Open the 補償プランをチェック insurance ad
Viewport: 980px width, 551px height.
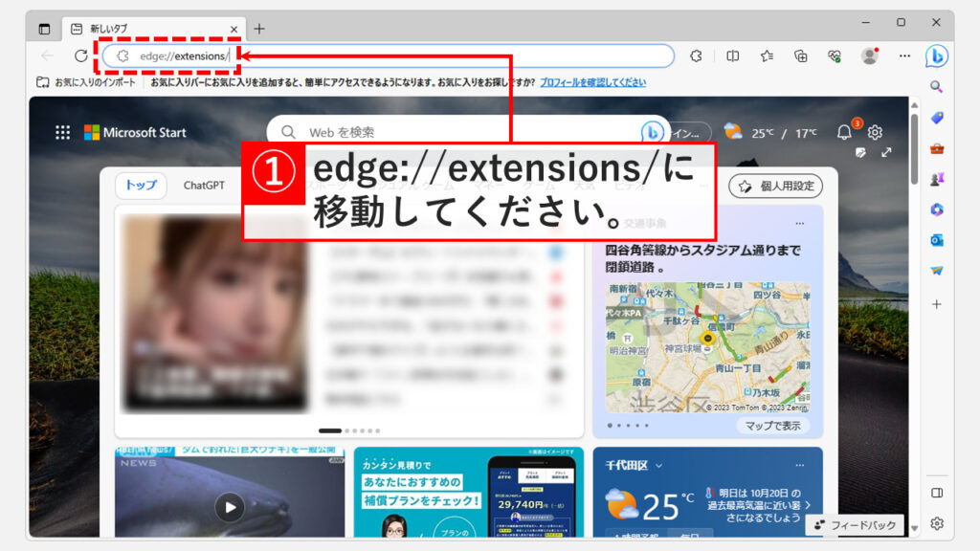point(469,493)
